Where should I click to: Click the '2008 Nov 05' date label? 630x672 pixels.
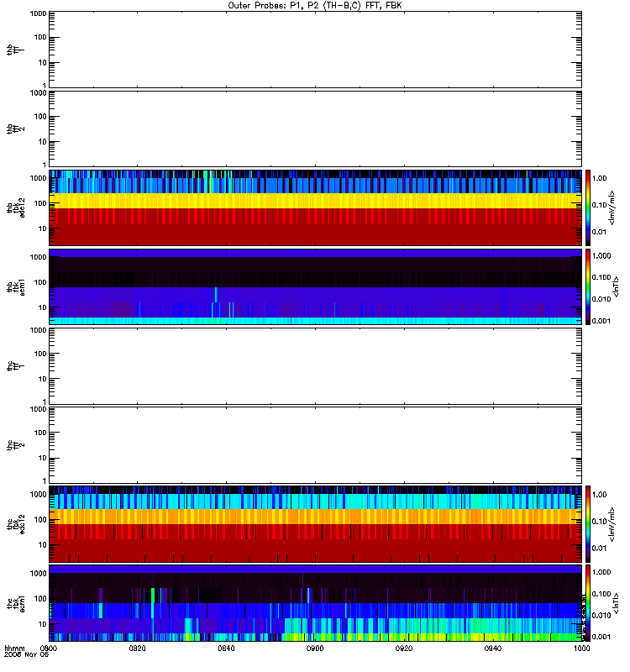click(x=26, y=654)
